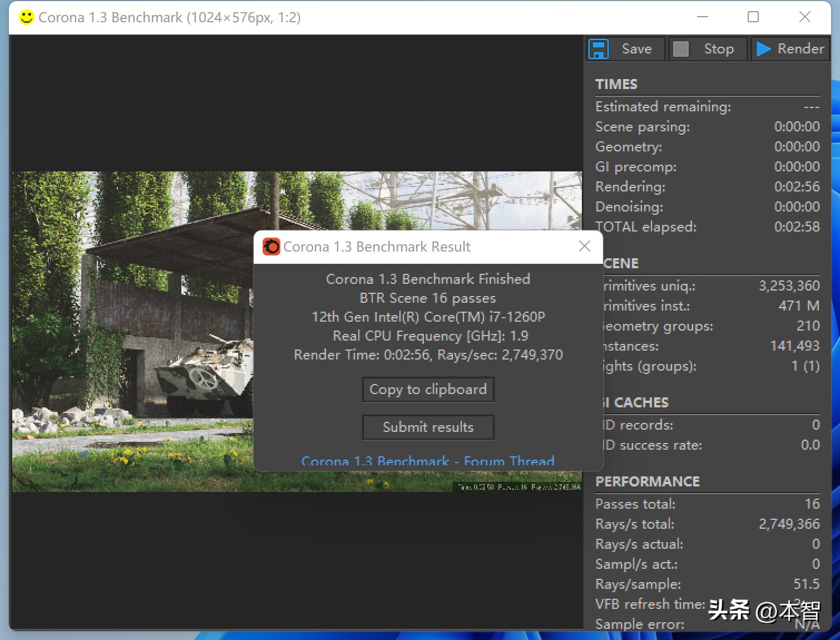Click the Rendering time value 0:02:56
The width and height of the screenshot is (840, 640).
(797, 187)
